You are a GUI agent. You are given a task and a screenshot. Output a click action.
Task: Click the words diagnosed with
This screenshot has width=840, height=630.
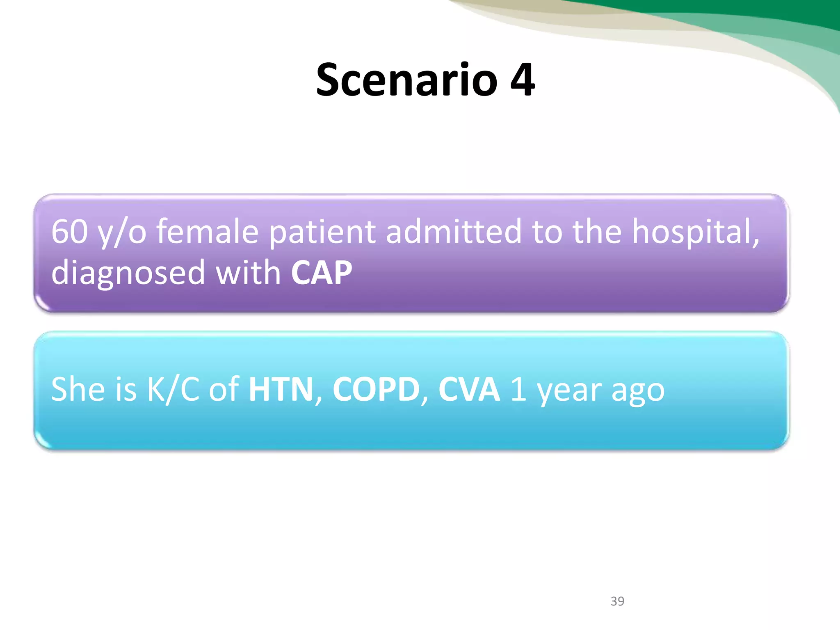(166, 274)
